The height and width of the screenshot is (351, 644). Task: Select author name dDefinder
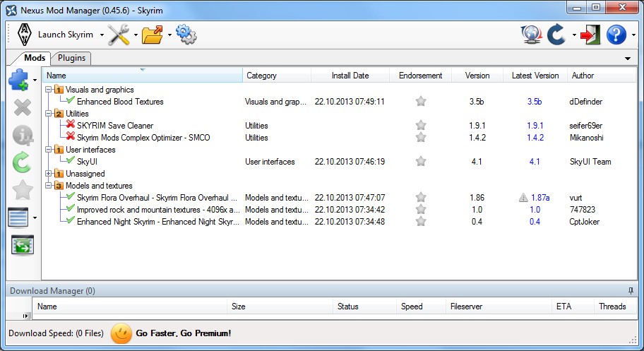(x=585, y=102)
